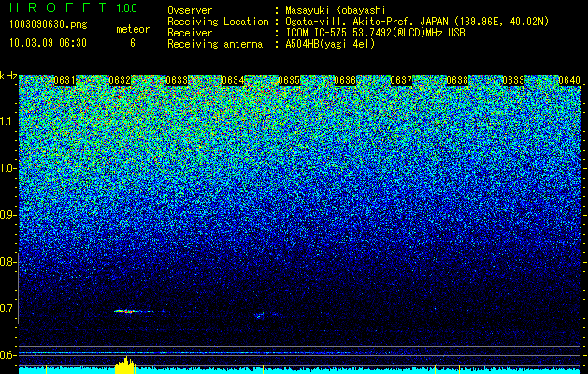Select the filename 1003090630.png
This screenshot has height=374, width=588.
(48, 25)
